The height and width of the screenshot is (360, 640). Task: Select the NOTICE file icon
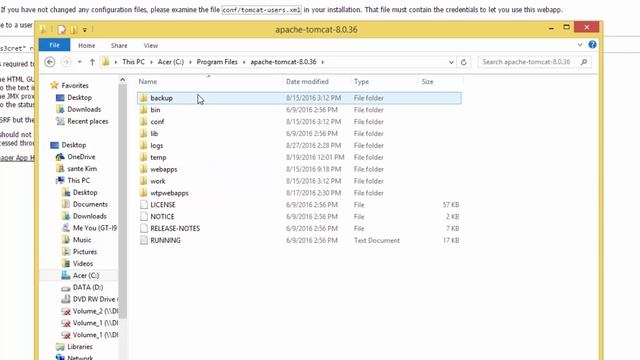tap(144, 216)
